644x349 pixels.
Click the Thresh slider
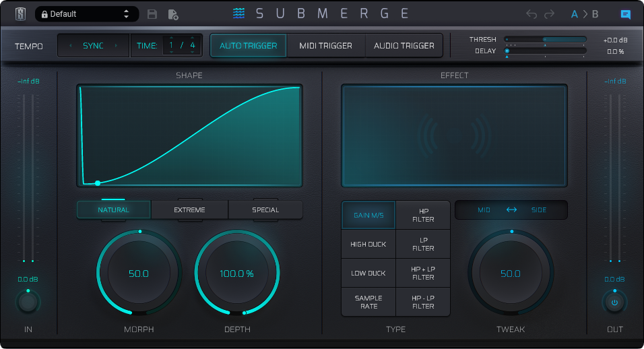[x=545, y=40]
